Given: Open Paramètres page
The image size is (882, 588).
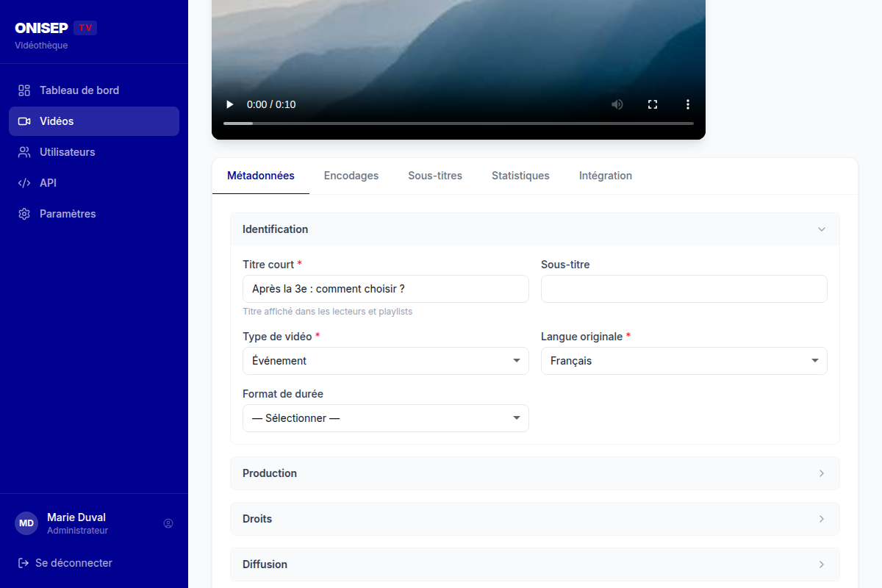Looking at the screenshot, I should pos(94,214).
